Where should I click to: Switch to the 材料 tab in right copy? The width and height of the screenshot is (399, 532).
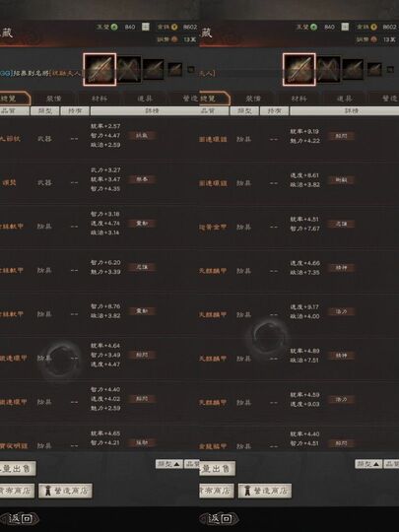click(x=299, y=99)
